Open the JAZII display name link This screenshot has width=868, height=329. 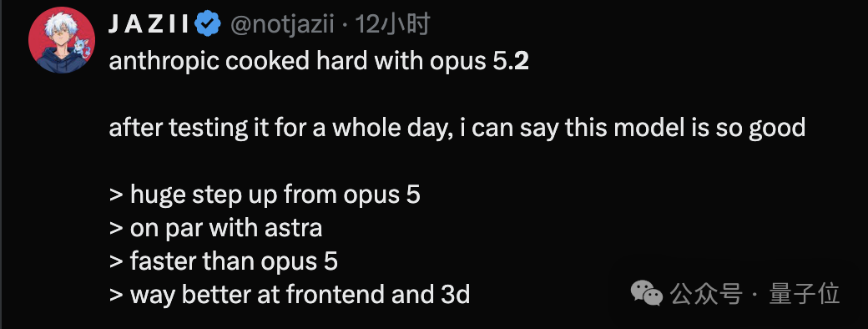pos(149,25)
